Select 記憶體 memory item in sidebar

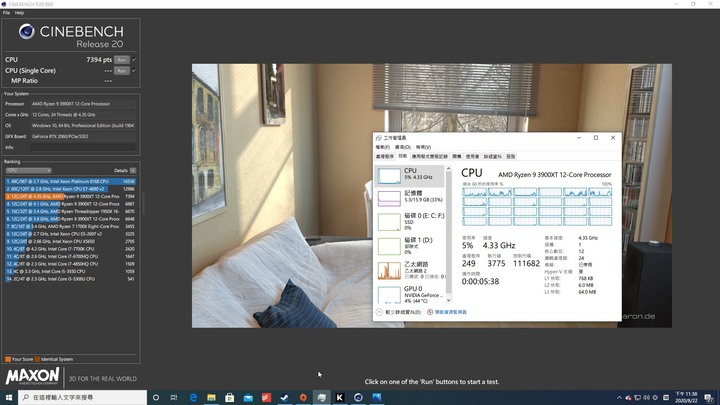[410, 198]
